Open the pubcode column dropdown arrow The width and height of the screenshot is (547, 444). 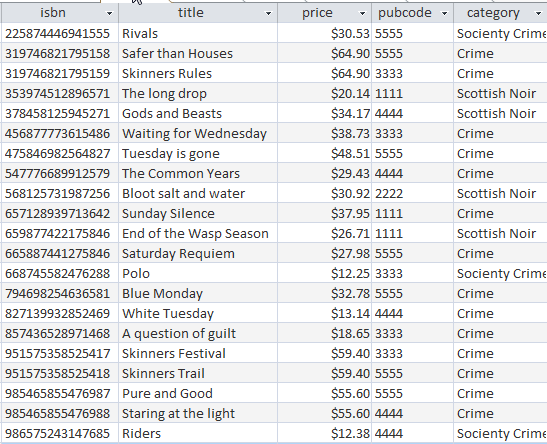pos(444,14)
